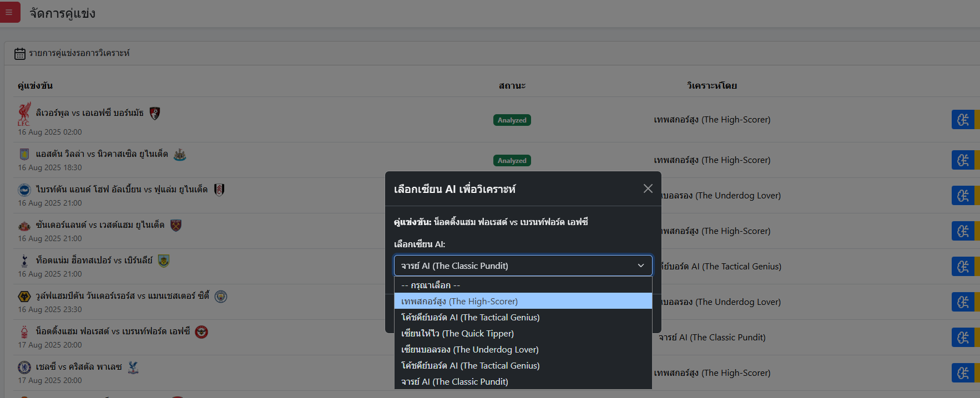Screen dimensions: 980x398
Task: Click Tactical Genius analyst in ท็อตแน่ม row
Action: click(721, 267)
